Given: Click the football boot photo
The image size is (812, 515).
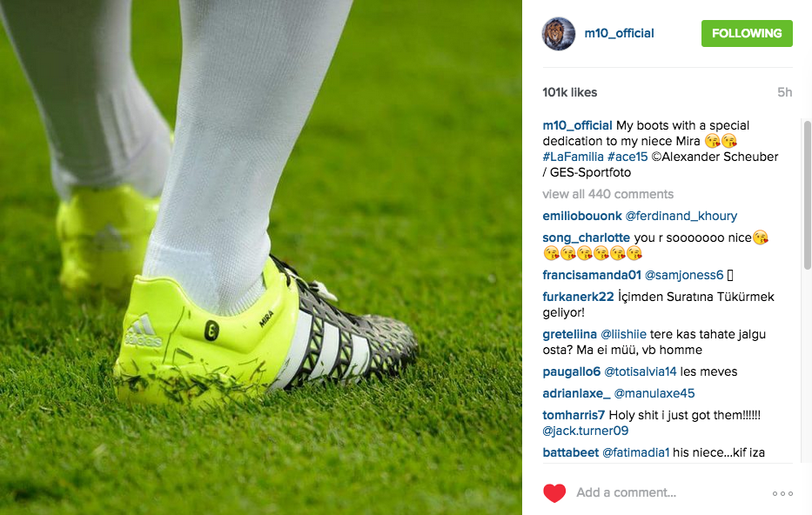Looking at the screenshot, I should tap(261, 257).
